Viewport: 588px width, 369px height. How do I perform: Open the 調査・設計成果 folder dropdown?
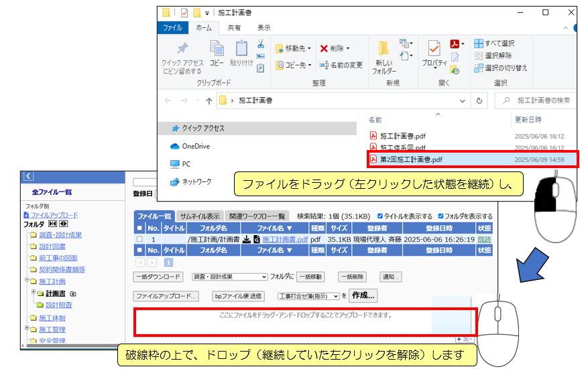229,276
